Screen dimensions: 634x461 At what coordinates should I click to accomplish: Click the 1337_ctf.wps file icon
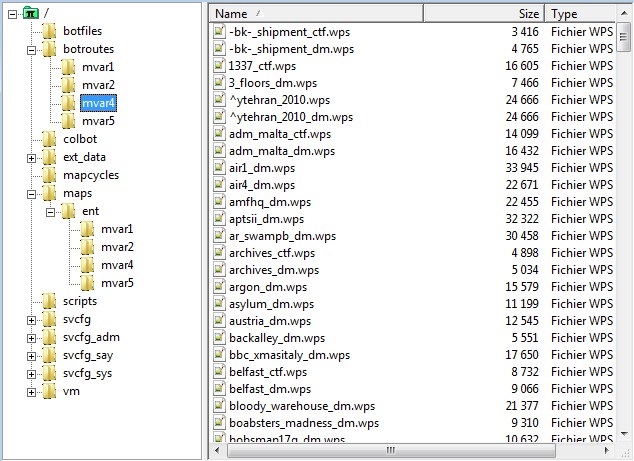220,66
